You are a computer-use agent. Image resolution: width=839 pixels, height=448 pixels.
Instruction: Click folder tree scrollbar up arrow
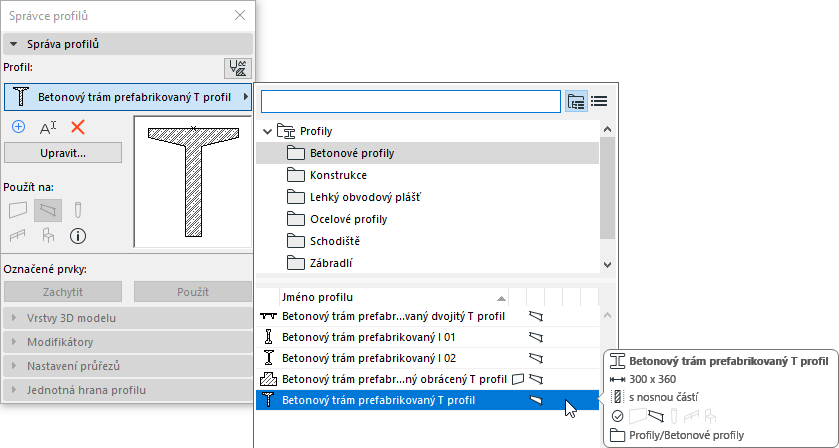coord(607,129)
